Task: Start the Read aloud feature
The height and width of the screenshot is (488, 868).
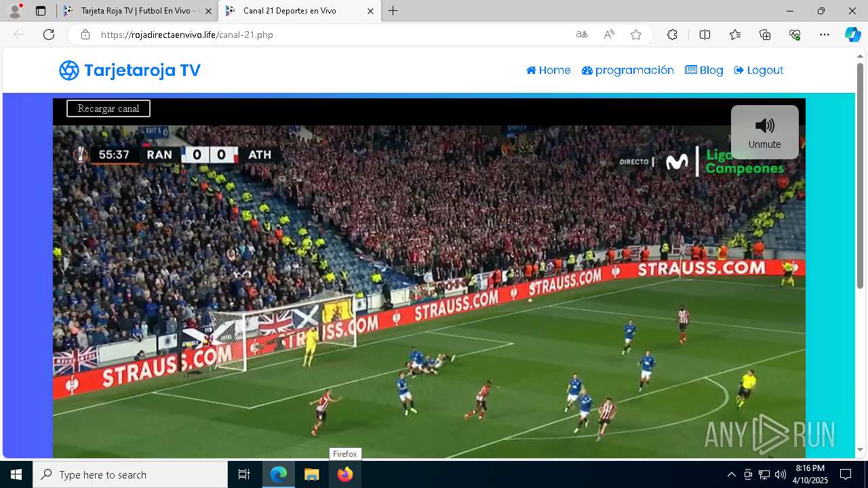Action: coord(609,35)
